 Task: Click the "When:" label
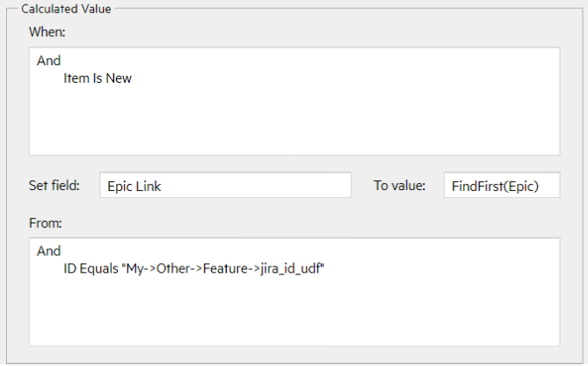coord(47,32)
